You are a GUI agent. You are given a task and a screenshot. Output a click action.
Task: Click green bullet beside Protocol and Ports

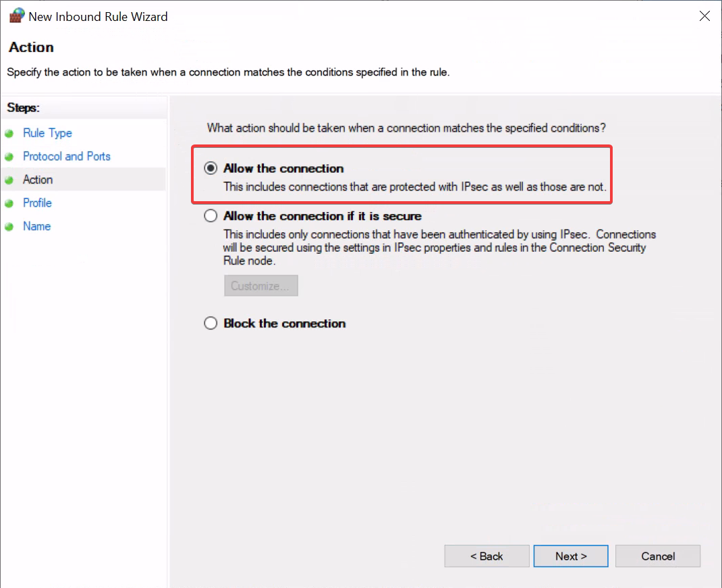tap(9, 157)
